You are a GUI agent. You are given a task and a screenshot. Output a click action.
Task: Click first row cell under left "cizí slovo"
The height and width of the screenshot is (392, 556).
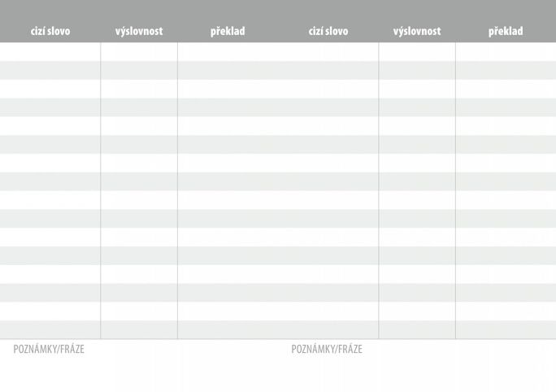[50, 51]
